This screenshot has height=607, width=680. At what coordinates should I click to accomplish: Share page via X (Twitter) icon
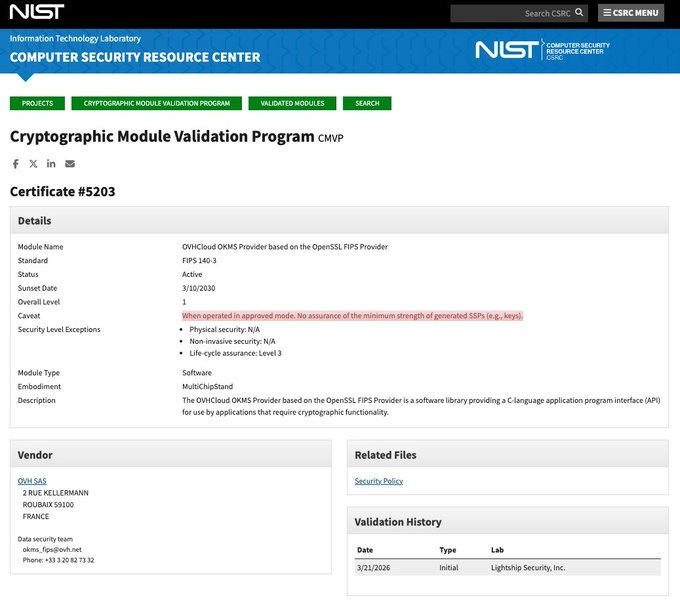click(x=33, y=164)
